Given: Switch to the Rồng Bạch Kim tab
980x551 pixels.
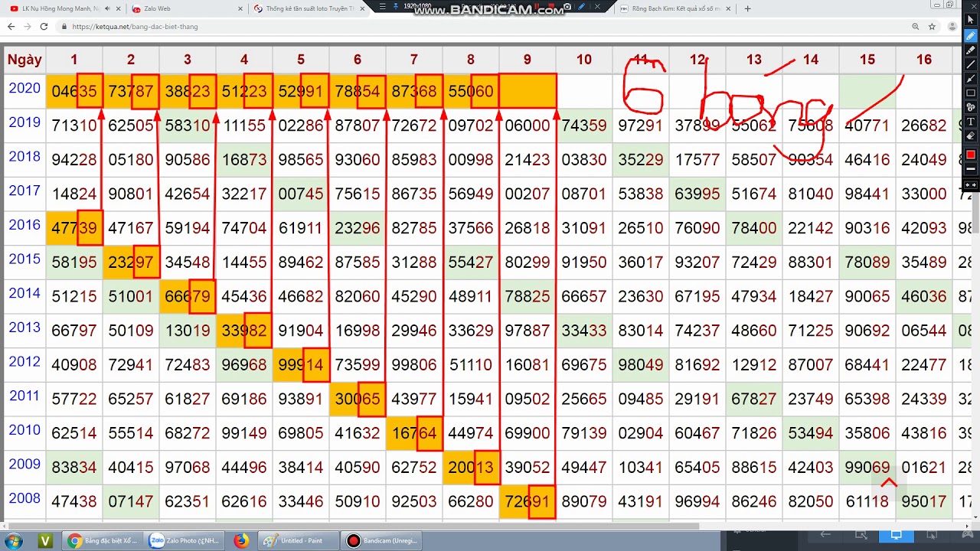Looking at the screenshot, I should coord(674,8).
